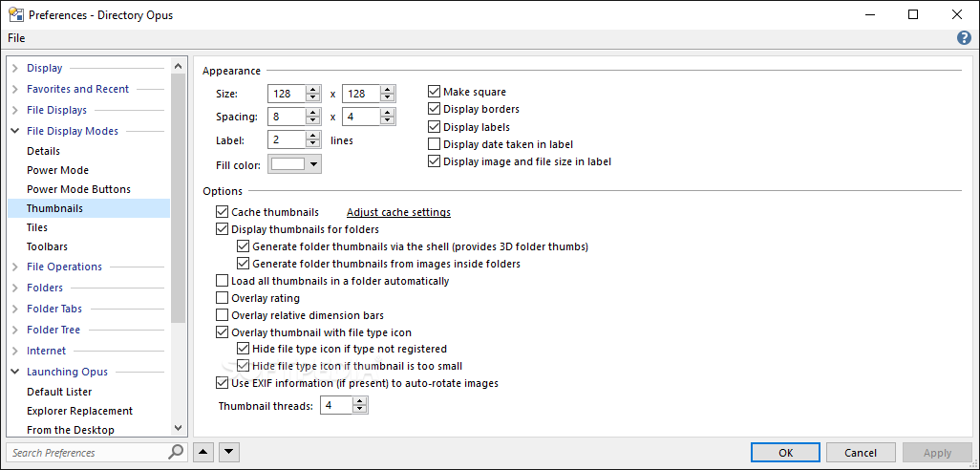Click the search magnifier icon
This screenshot has width=980, height=470.
[177, 451]
